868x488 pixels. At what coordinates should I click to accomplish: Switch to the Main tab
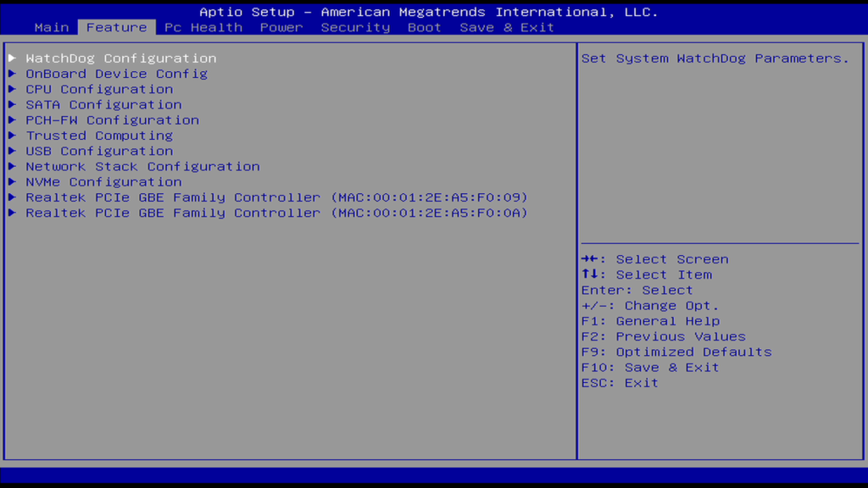coord(52,27)
